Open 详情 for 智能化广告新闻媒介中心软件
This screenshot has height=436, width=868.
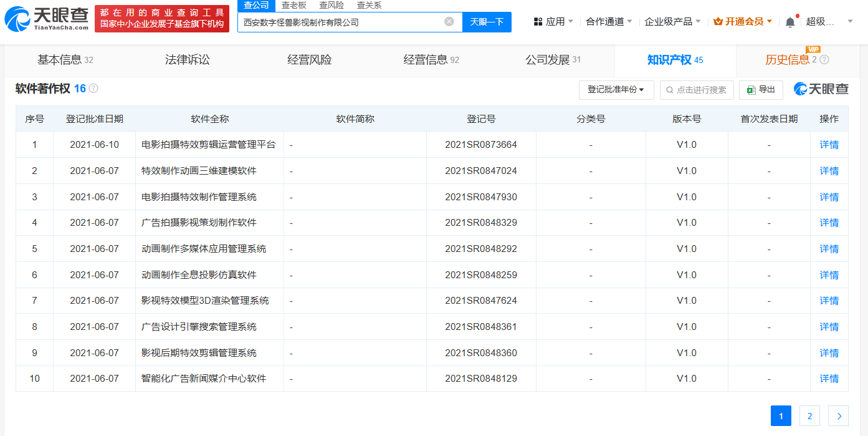click(x=829, y=379)
